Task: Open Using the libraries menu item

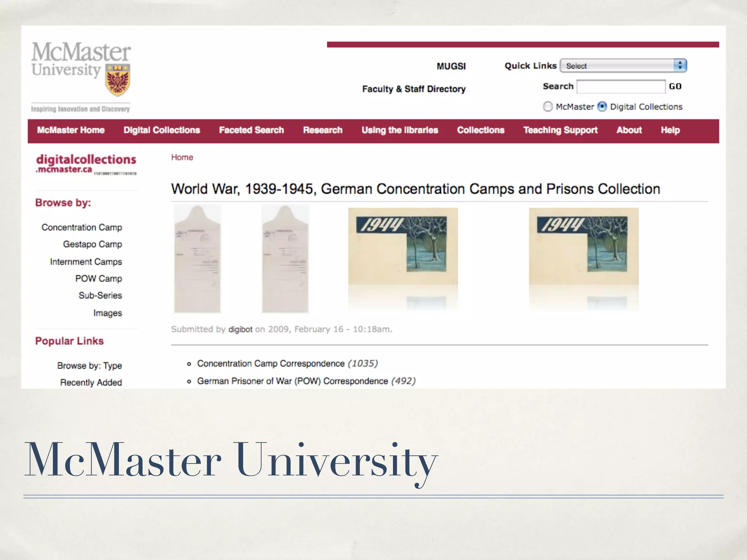Action: pyautogui.click(x=400, y=130)
